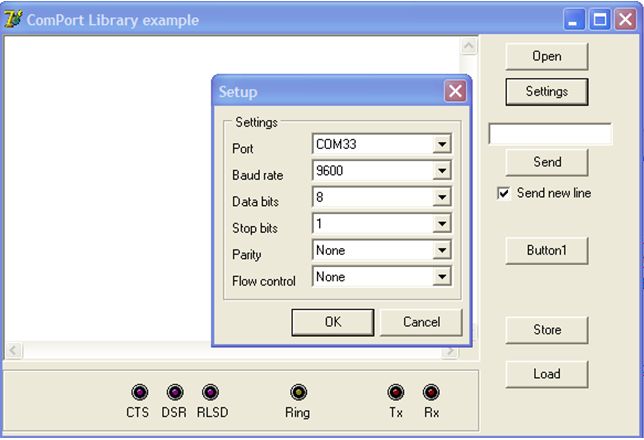The image size is (644, 440).
Task: Open the Flow control dropdown
Action: [x=441, y=278]
